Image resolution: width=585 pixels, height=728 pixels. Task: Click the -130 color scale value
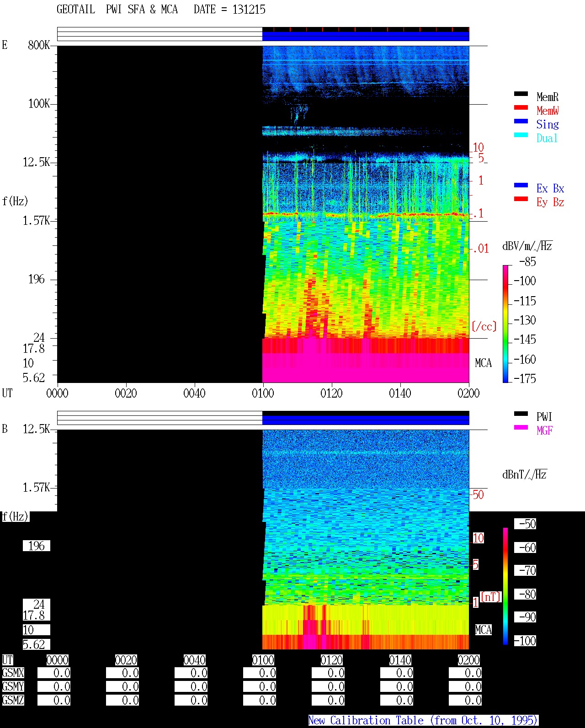[x=525, y=320]
